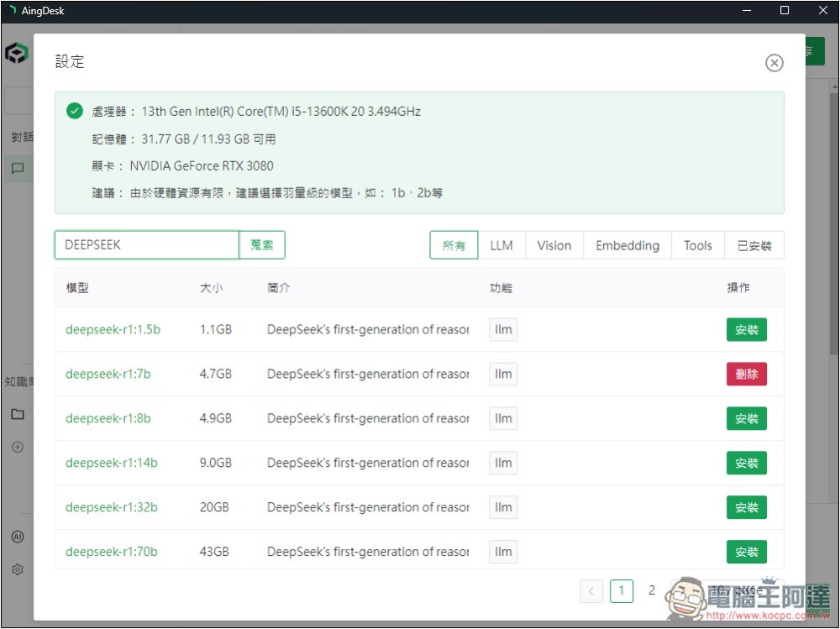Screen dimensions: 840x629
Task: Open the deepseek-r1:14b model link
Action: 112,463
